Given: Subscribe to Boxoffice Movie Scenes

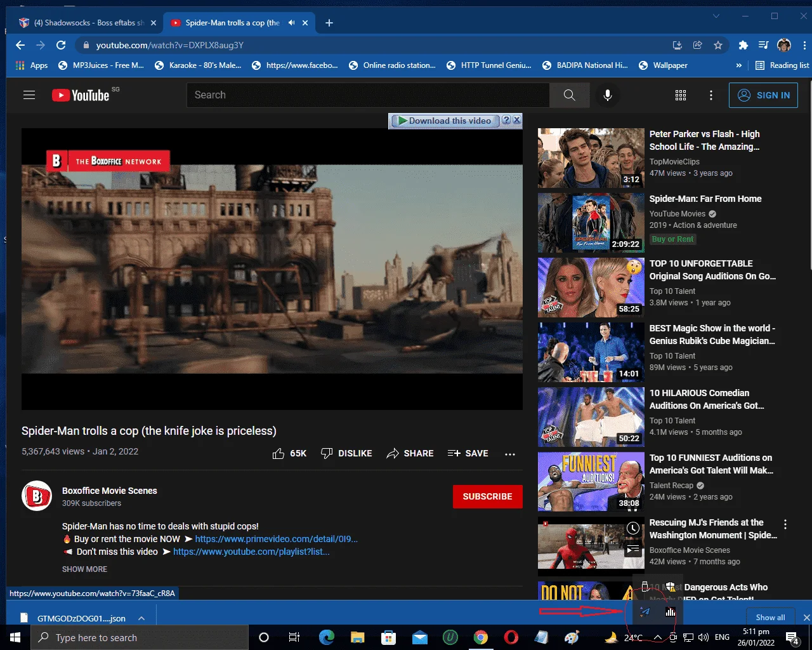Looking at the screenshot, I should 487,496.
